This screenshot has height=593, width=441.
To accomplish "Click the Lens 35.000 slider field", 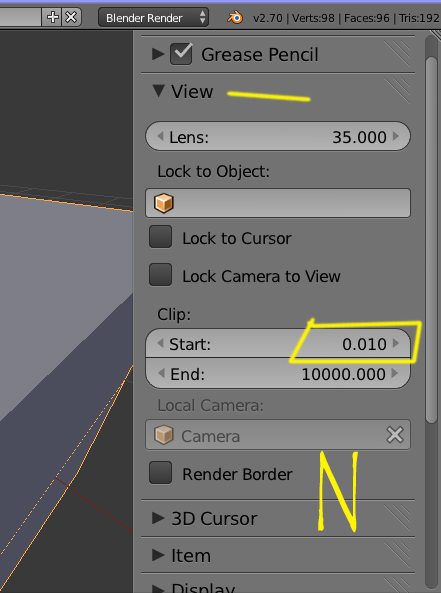I will [278, 136].
